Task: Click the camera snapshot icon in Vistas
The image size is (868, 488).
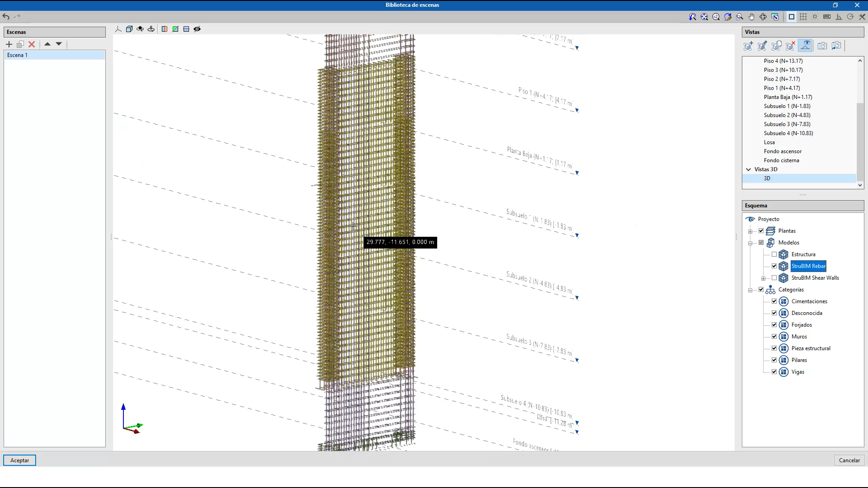Action: coord(822,46)
